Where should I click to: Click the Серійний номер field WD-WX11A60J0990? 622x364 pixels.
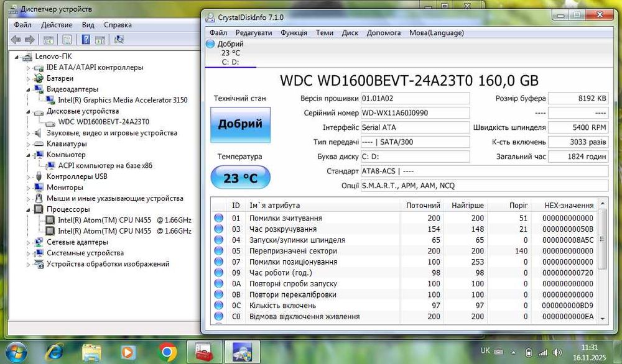[415, 113]
